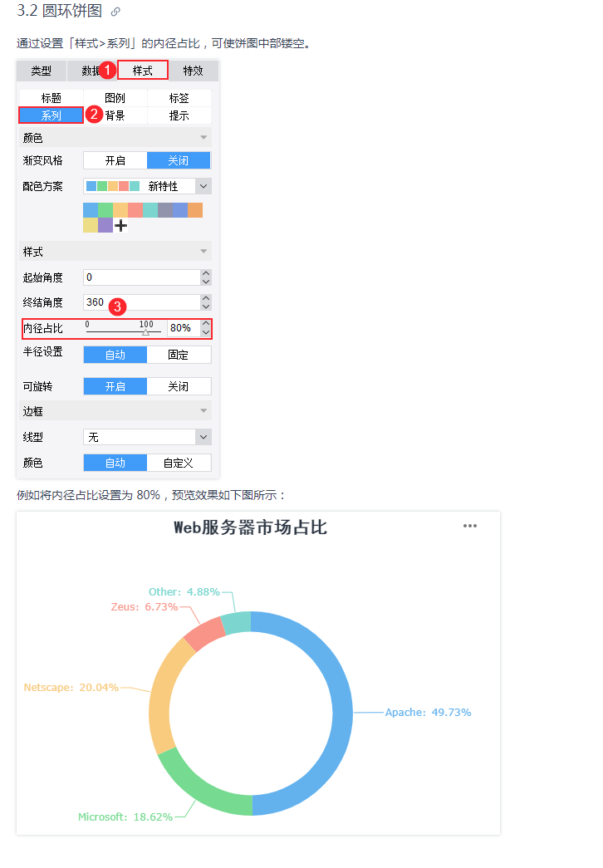This screenshot has width=603, height=868.
Task: Click the teal Other donut segment
Action: tap(236, 622)
